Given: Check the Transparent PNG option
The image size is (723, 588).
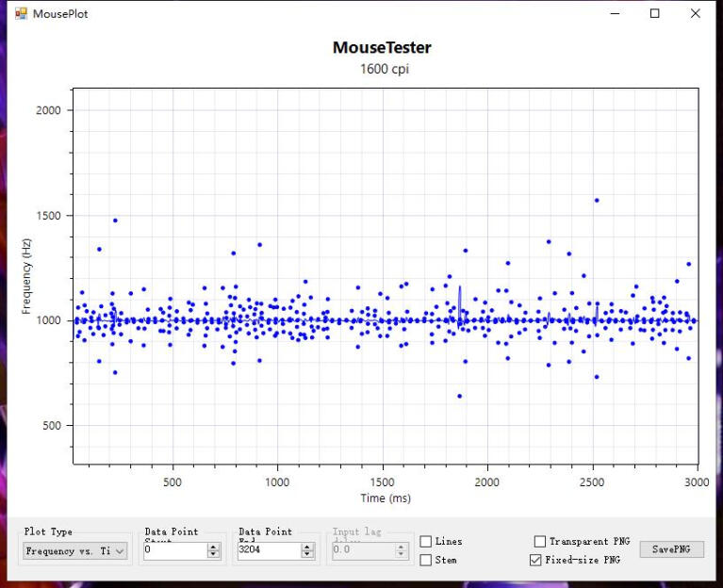Looking at the screenshot, I should tap(540, 542).
